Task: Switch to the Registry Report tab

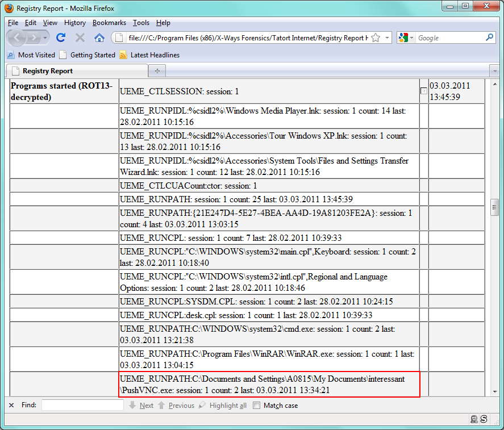Action: [77, 71]
